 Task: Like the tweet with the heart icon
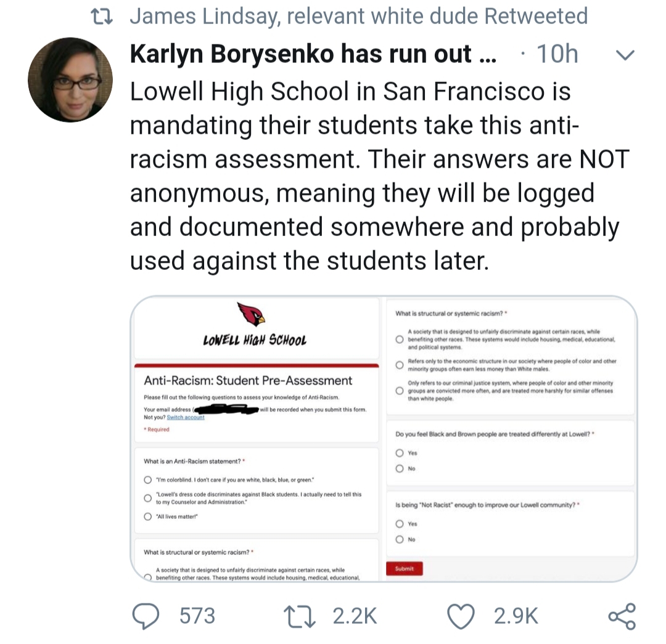point(460,615)
